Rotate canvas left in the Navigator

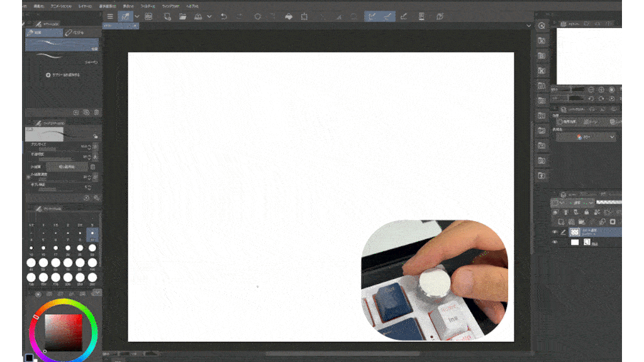[591, 99]
